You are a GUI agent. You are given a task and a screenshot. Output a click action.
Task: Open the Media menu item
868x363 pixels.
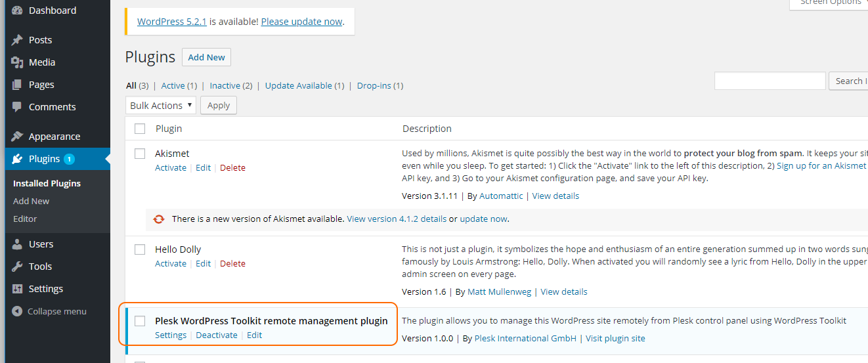pos(42,62)
